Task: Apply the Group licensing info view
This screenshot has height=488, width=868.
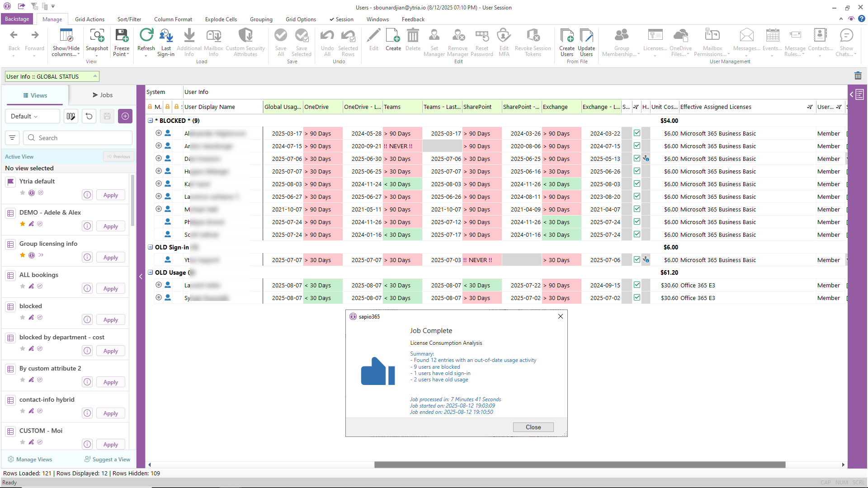Action: pos(110,258)
